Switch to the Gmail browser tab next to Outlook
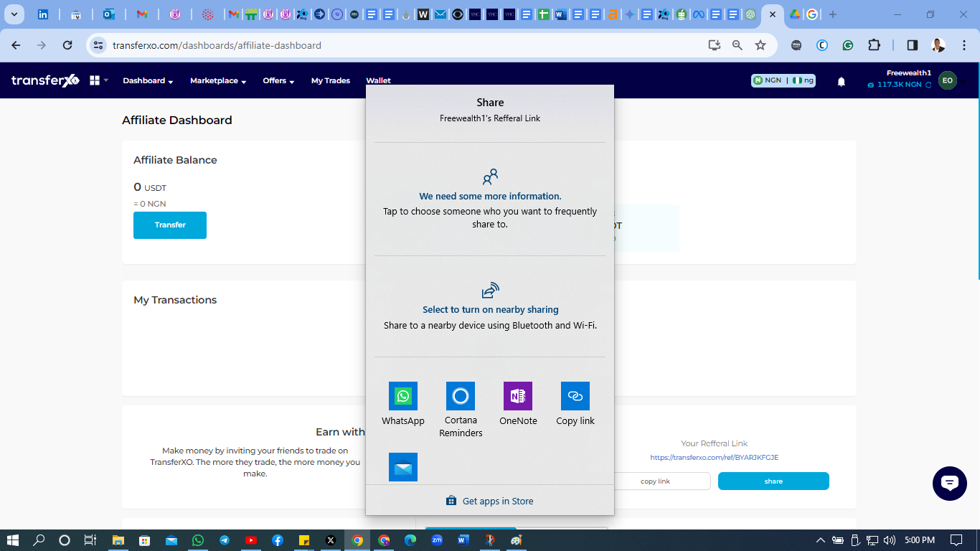This screenshot has width=980, height=551. [x=142, y=14]
